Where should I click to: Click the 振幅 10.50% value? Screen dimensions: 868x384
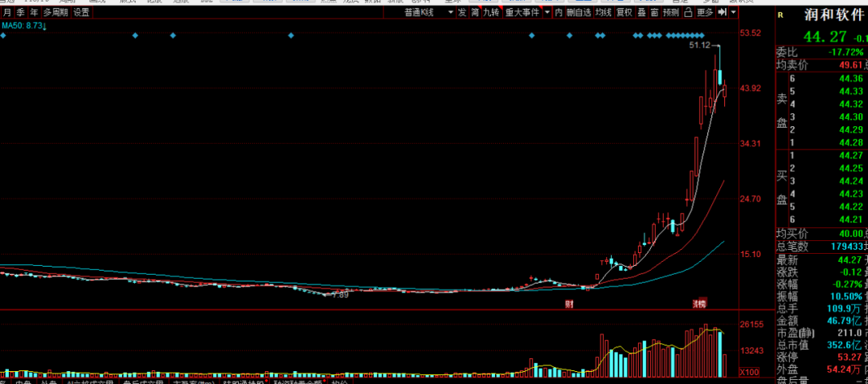(x=848, y=297)
